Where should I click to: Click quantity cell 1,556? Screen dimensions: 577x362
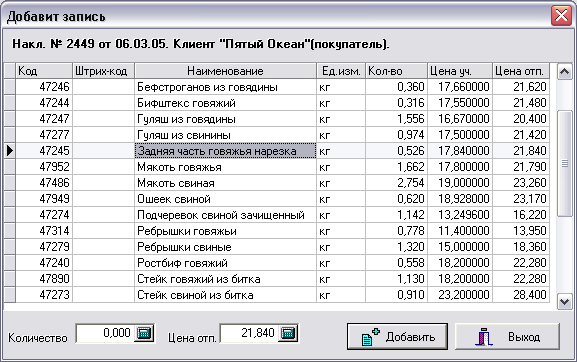point(396,119)
